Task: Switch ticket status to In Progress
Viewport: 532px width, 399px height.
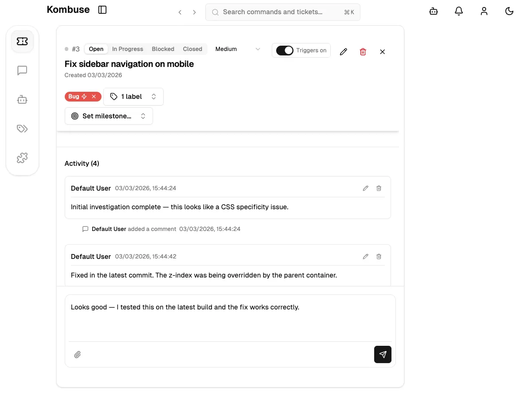Action: click(x=127, y=49)
